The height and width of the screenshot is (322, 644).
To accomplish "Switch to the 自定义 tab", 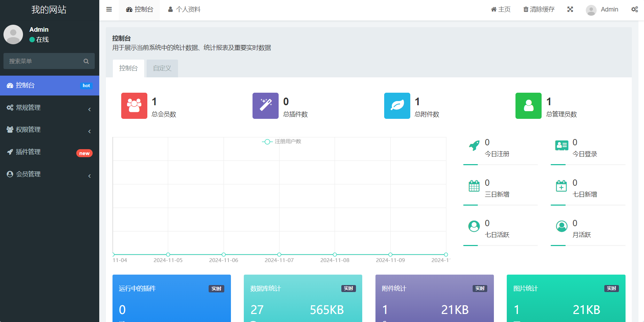I will tap(162, 68).
